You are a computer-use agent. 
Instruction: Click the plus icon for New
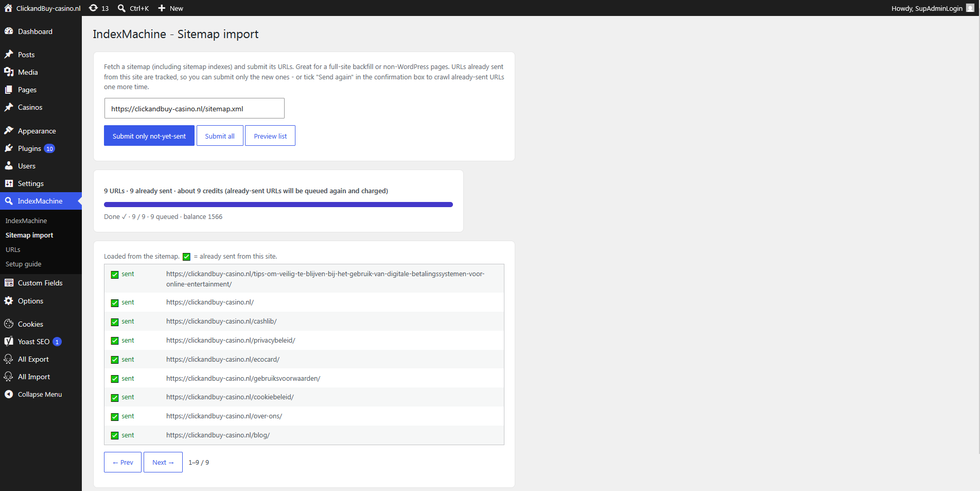coord(162,8)
